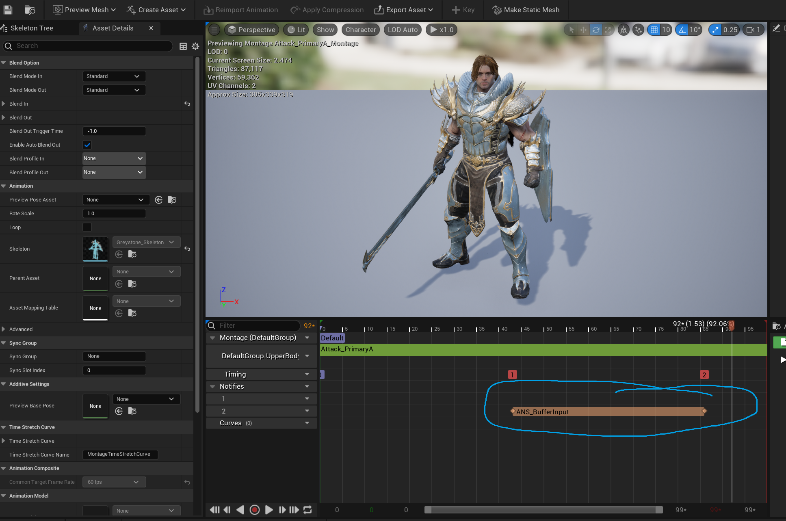The width and height of the screenshot is (786, 521).
Task: Collapse the Animation section
Action: pyautogui.click(x=4, y=186)
